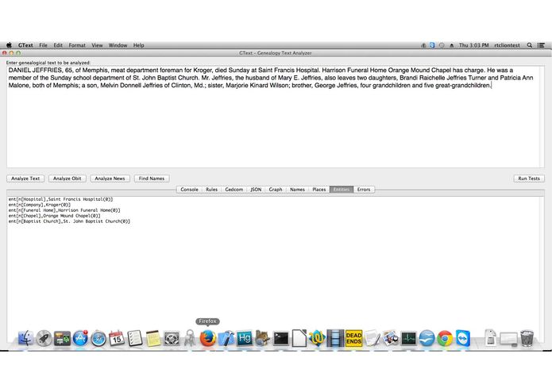Viewport: 552px width, 392px height.
Task: Launch Firefox from the dock
Action: [208, 338]
